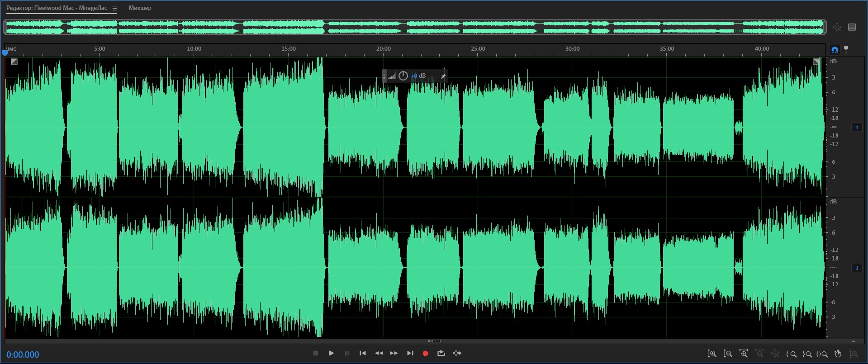Click the red Record button
868x364 pixels.
pos(425,353)
